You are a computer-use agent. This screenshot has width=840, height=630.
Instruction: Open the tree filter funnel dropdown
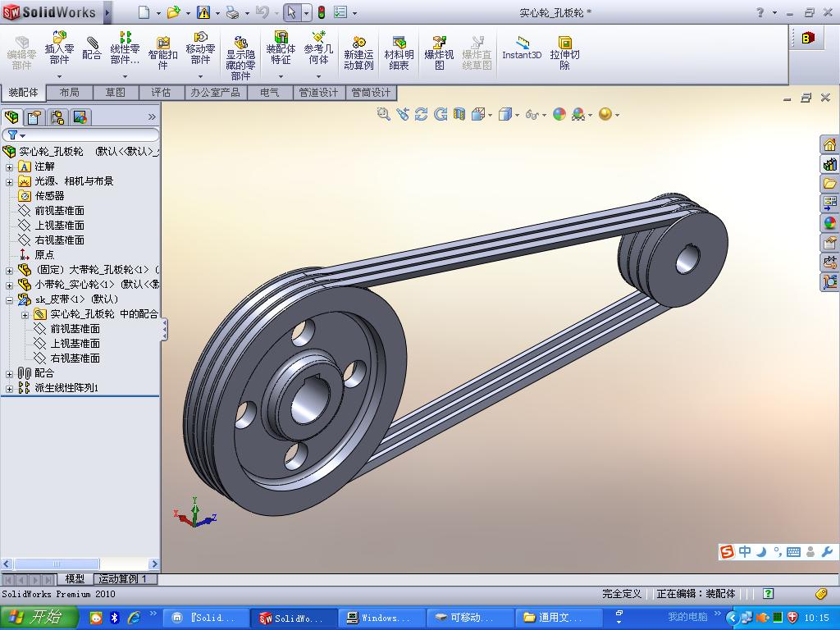[15, 135]
